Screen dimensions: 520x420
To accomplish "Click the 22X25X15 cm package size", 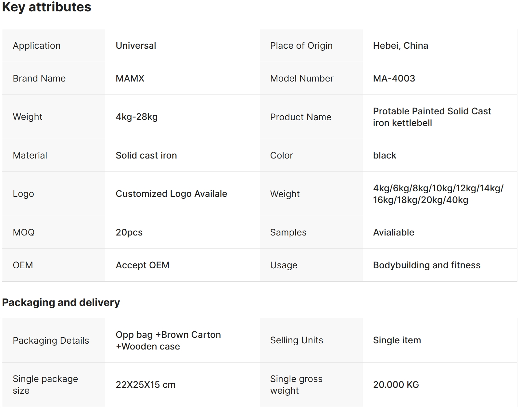I will 145,385.
